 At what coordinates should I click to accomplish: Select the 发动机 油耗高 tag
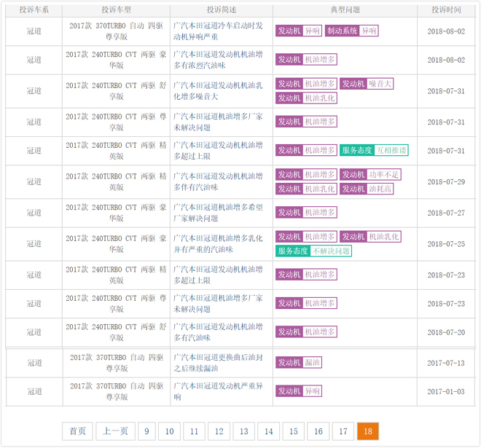tap(367, 189)
